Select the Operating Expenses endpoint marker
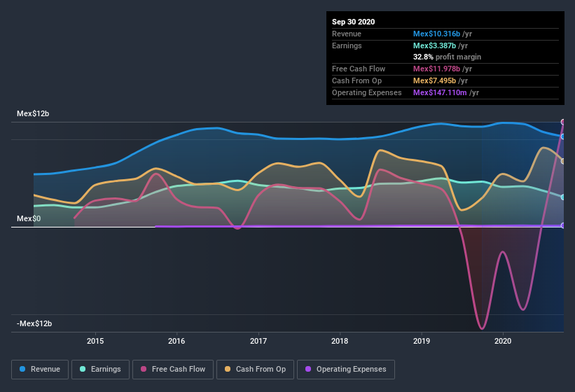The image size is (575, 392). click(x=563, y=225)
